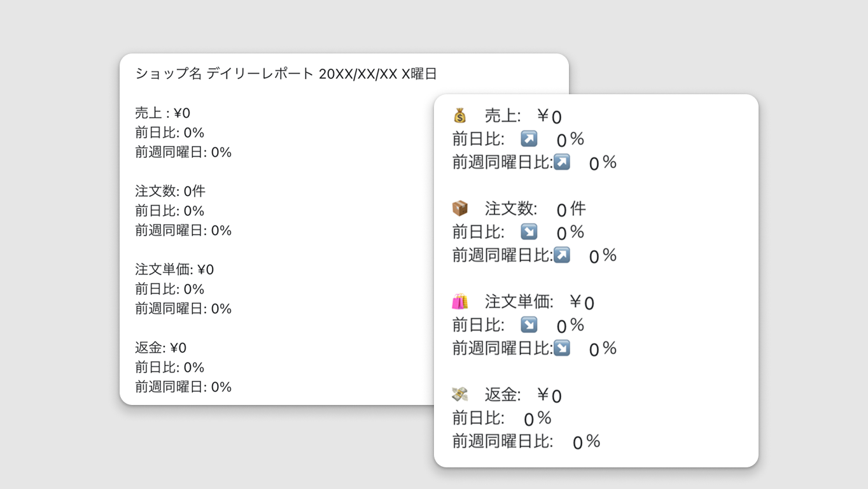The height and width of the screenshot is (489, 868).
Task: Click 売上 : ¥0 in the plain-text card
Action: [163, 113]
